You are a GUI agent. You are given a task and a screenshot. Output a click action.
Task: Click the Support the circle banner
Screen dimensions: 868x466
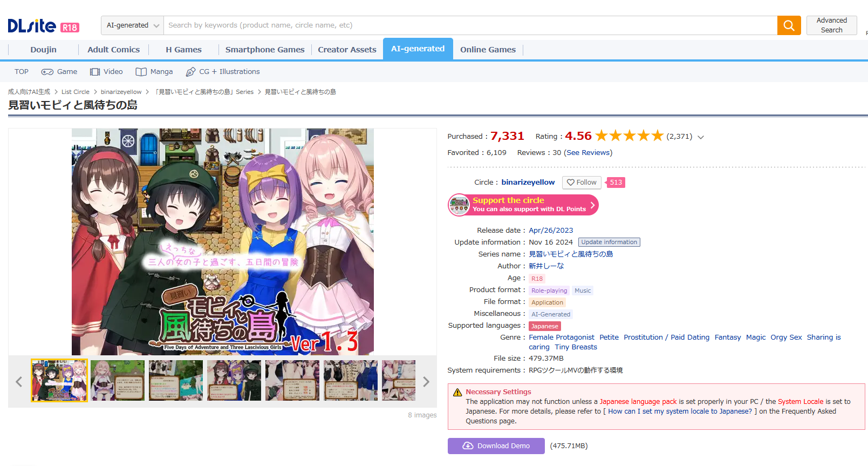click(x=523, y=205)
